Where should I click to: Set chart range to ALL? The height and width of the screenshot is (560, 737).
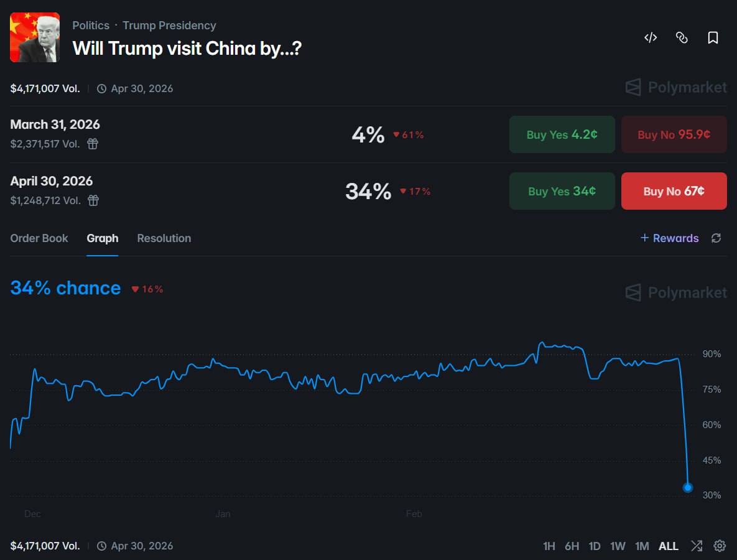[x=668, y=546]
